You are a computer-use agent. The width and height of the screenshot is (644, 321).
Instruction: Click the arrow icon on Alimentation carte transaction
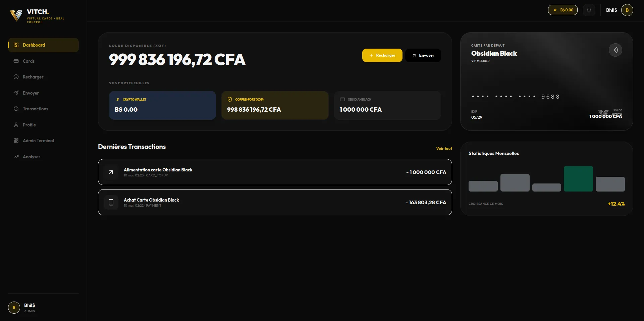[111, 172]
